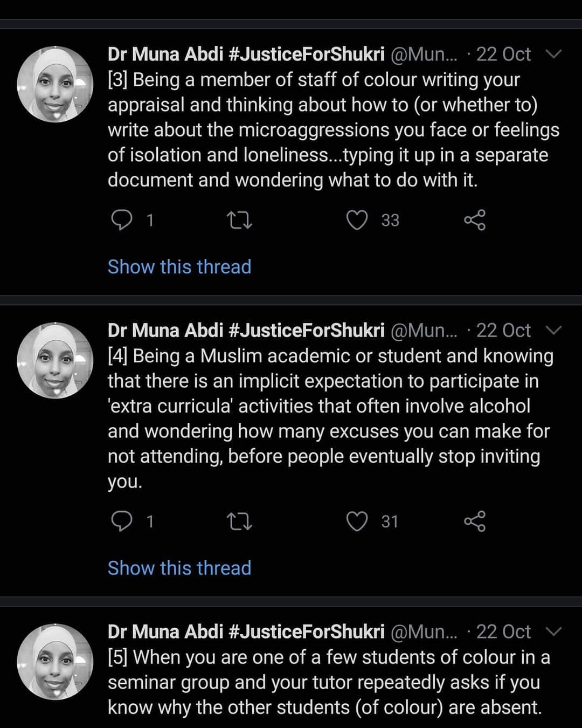This screenshot has height=728, width=582.
Task: Reply to tweet [4] about Muslim academics
Action: click(122, 521)
